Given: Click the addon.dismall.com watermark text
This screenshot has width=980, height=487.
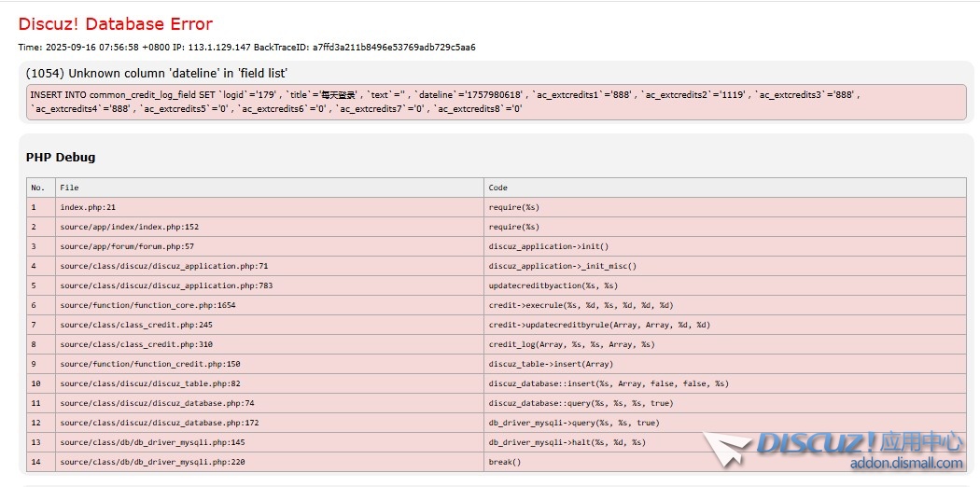Looking at the screenshot, I should point(905,463).
